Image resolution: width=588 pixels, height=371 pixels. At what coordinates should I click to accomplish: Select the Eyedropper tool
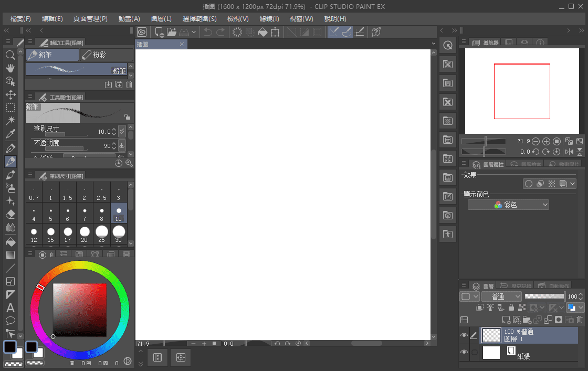click(10, 134)
